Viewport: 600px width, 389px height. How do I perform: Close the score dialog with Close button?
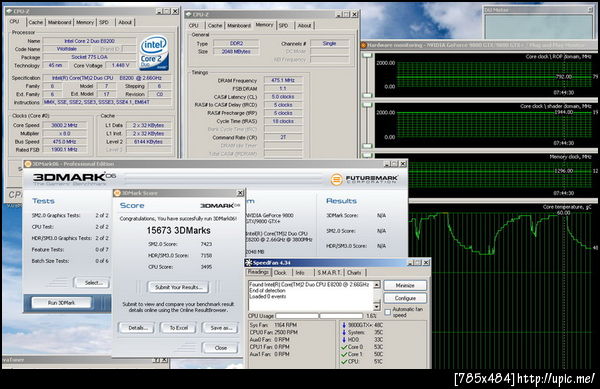pyautogui.click(x=220, y=348)
